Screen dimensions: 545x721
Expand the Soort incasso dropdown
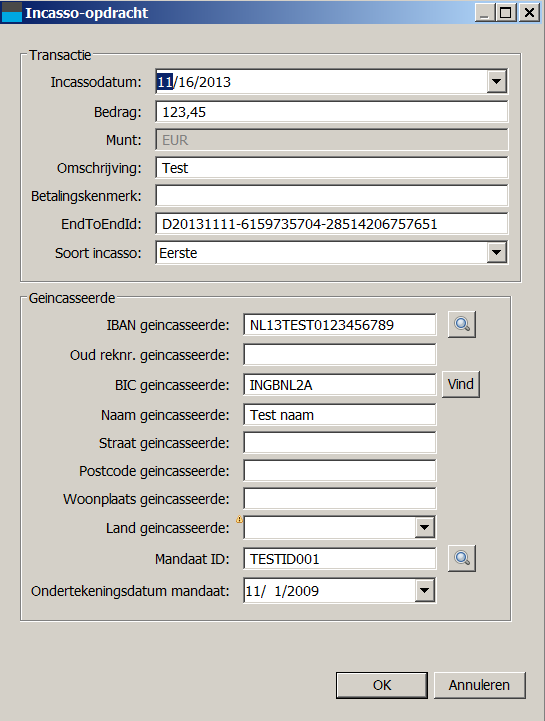tap(496, 252)
